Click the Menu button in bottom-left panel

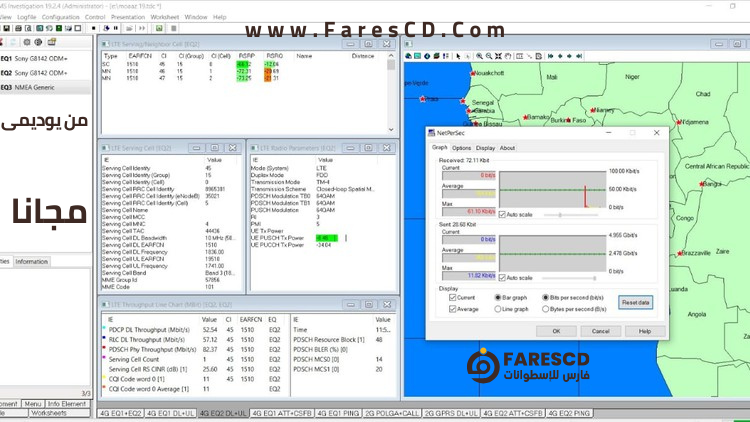pos(33,404)
